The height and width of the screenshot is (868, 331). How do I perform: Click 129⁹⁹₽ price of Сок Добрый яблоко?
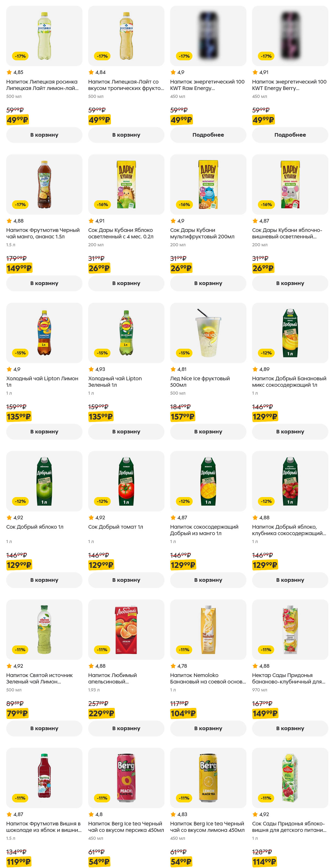pyautogui.click(x=19, y=565)
